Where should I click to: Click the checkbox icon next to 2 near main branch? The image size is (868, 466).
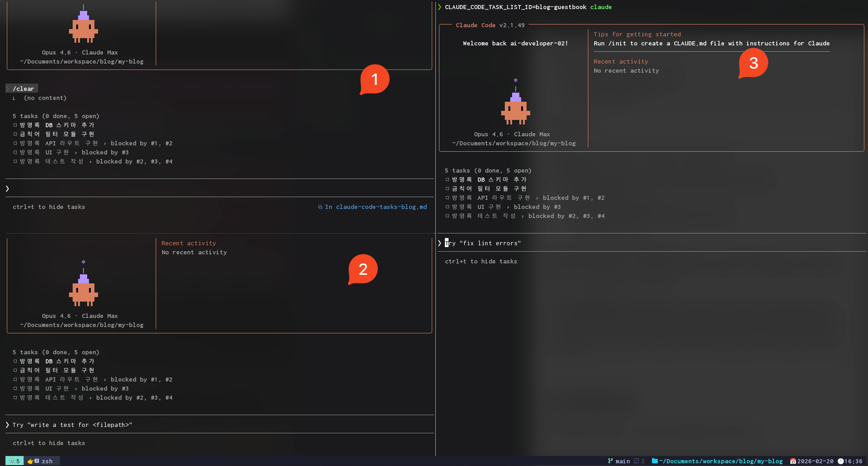[636, 461]
